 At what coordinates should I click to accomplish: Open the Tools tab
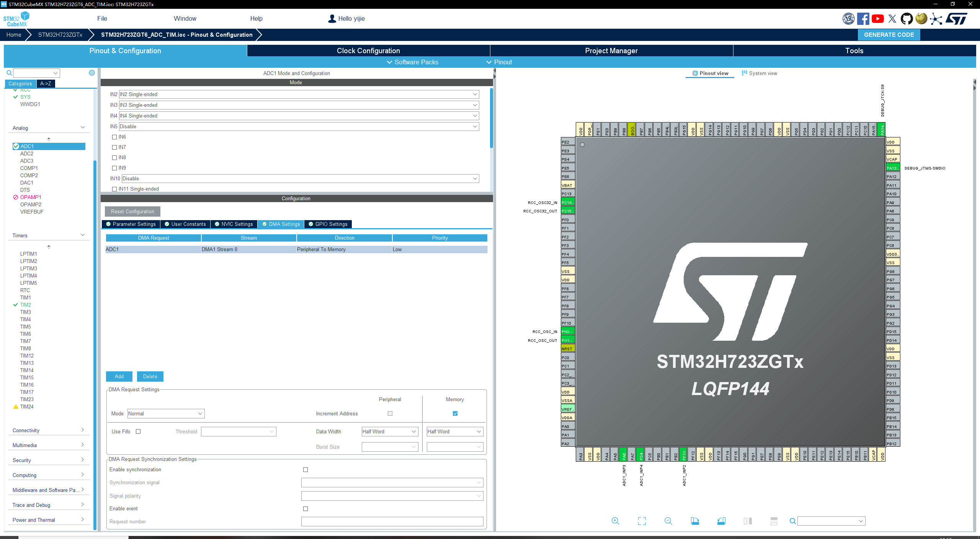[x=854, y=51]
